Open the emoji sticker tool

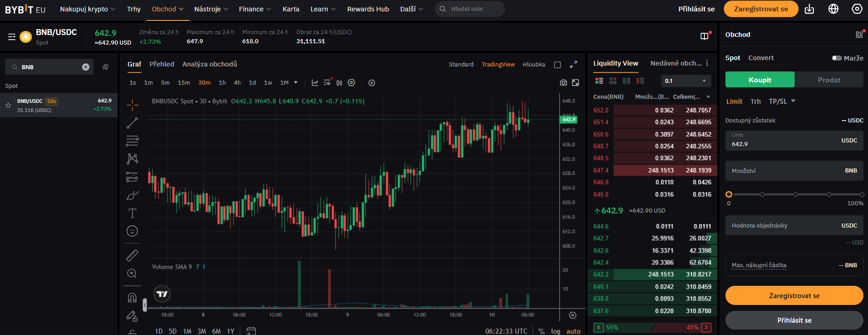[132, 231]
